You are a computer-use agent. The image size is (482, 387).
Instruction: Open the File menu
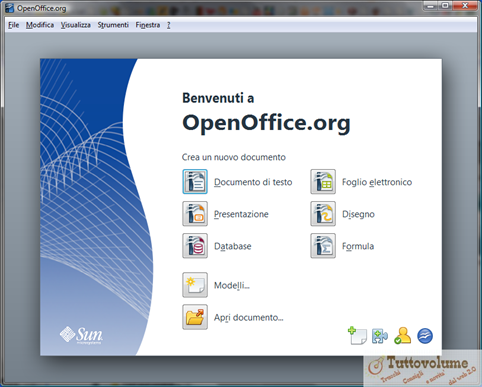14,25
